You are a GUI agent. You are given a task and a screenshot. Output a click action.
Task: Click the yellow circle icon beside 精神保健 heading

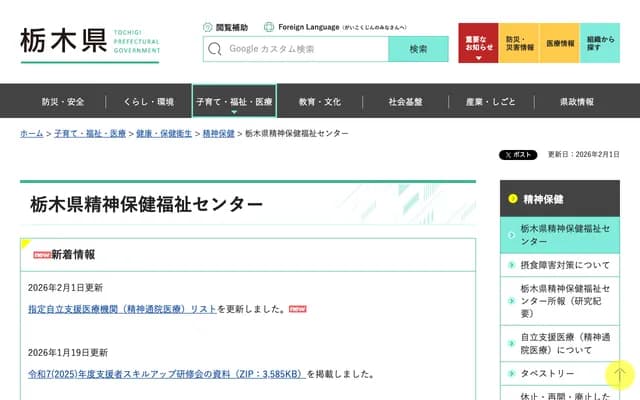coord(513,199)
